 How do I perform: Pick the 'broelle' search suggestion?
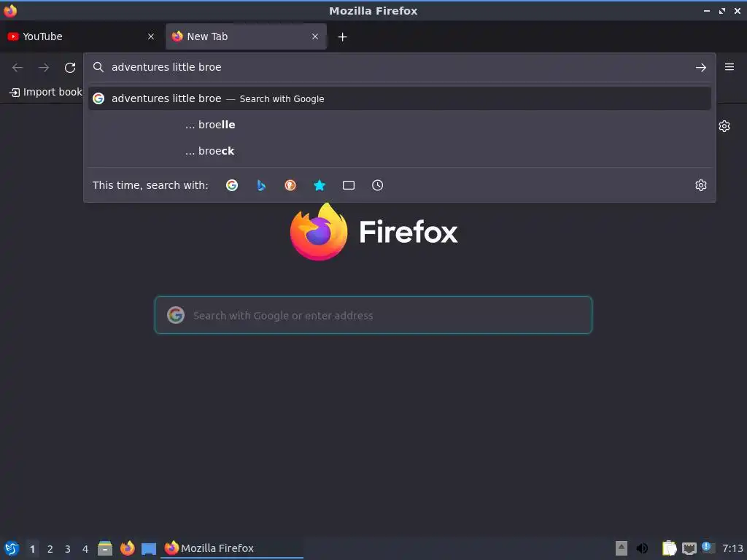(x=399, y=125)
